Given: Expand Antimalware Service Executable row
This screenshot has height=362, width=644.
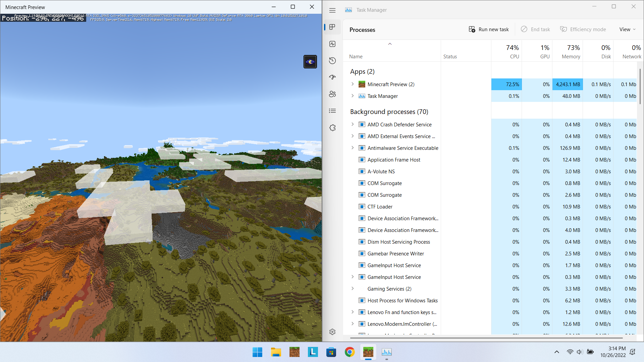Looking at the screenshot, I should 353,148.
